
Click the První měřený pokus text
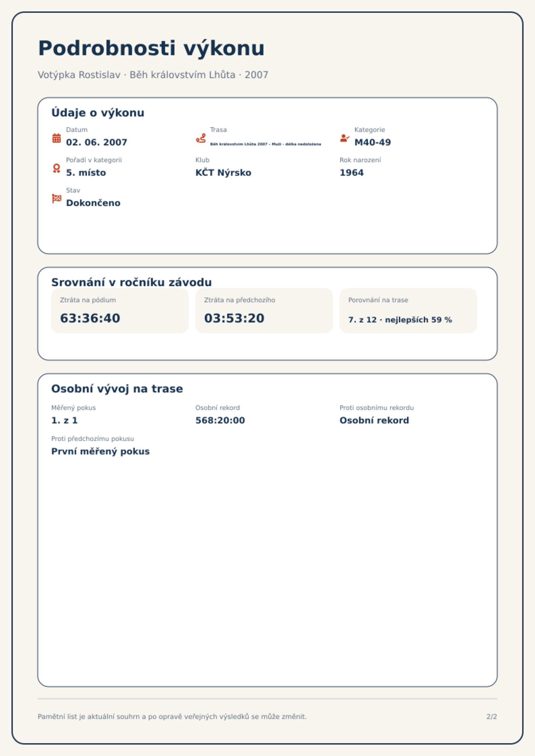coord(100,451)
